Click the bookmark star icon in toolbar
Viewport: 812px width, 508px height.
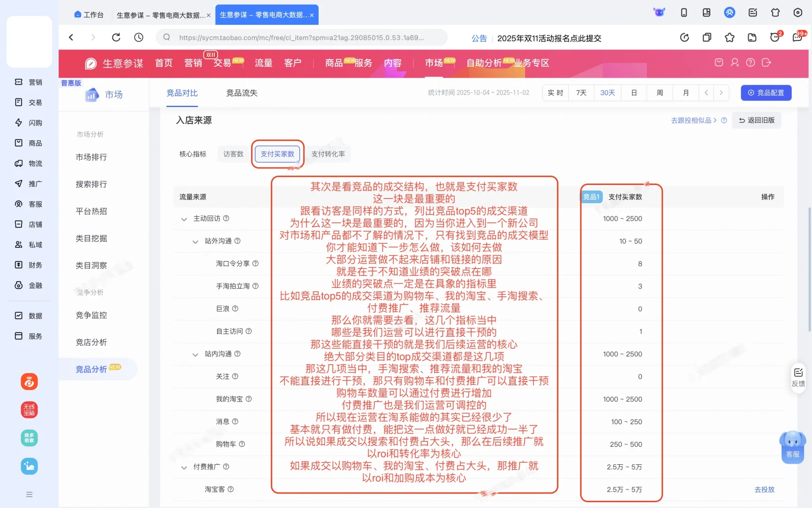[x=729, y=37]
